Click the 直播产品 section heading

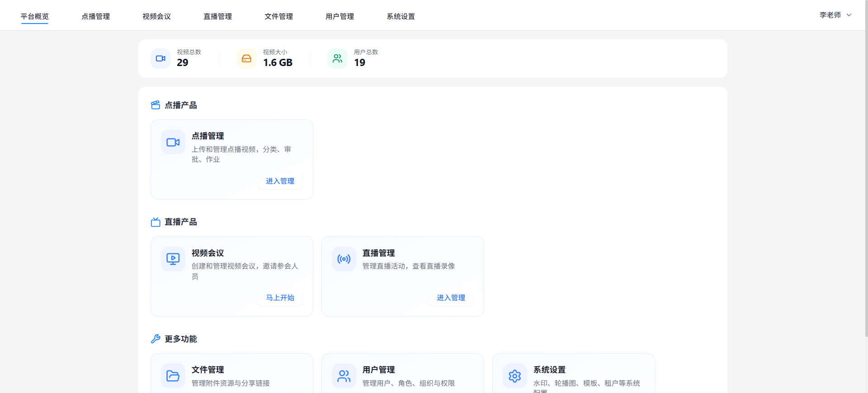coord(180,222)
